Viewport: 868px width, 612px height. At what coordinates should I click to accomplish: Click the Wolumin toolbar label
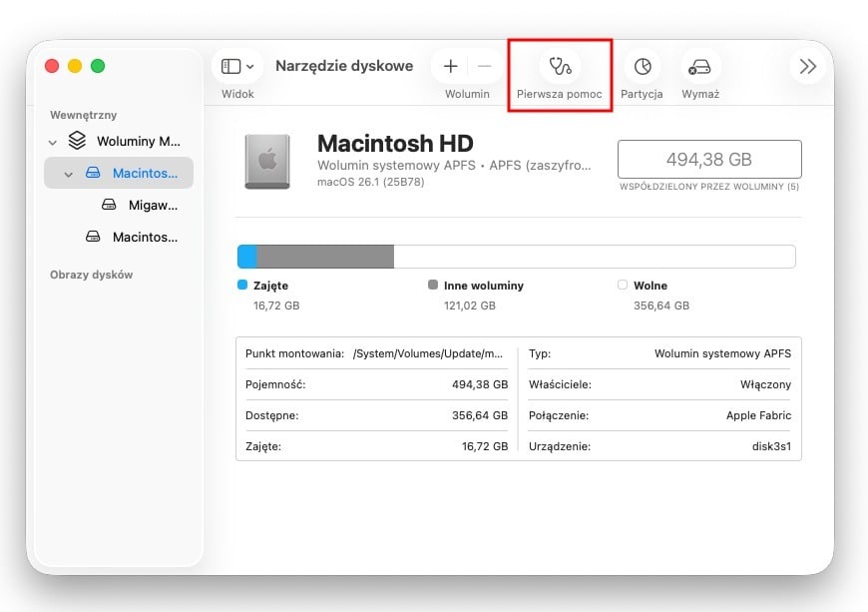tap(467, 94)
